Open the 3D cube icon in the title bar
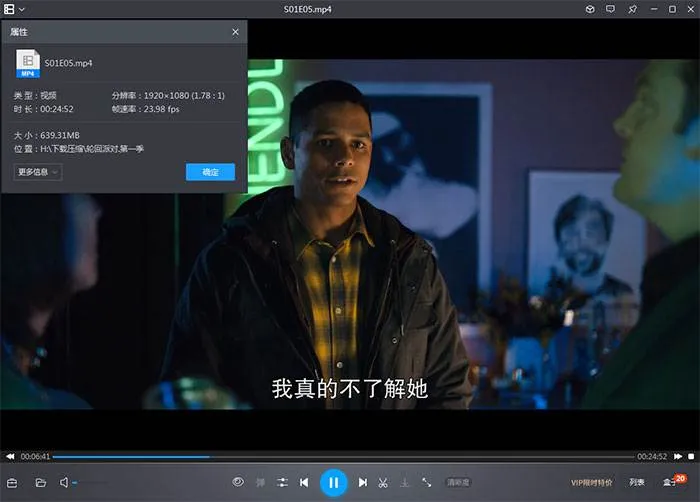 tap(590, 9)
